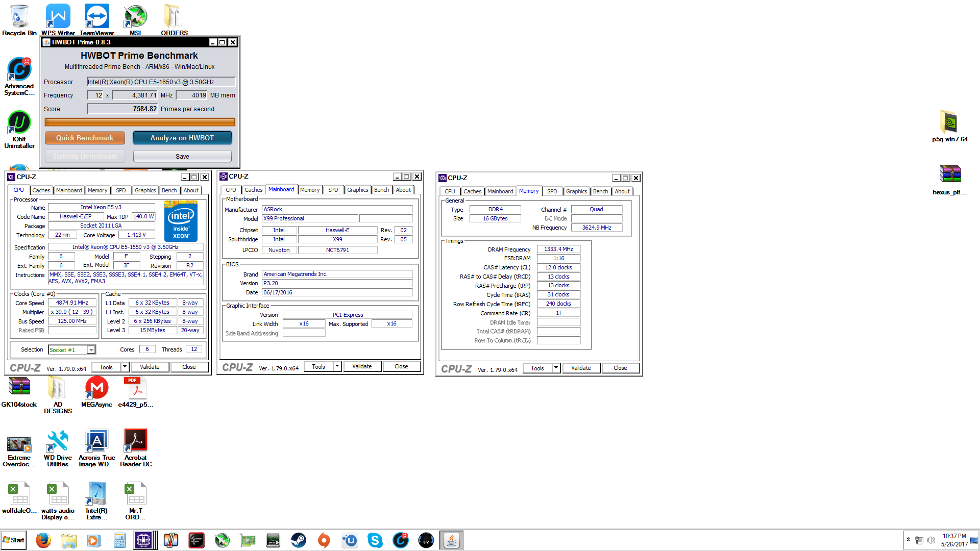Screen dimensions: 980x551
Task: Open the Bench tab in the CPU-Z CPU window
Action: [169, 190]
